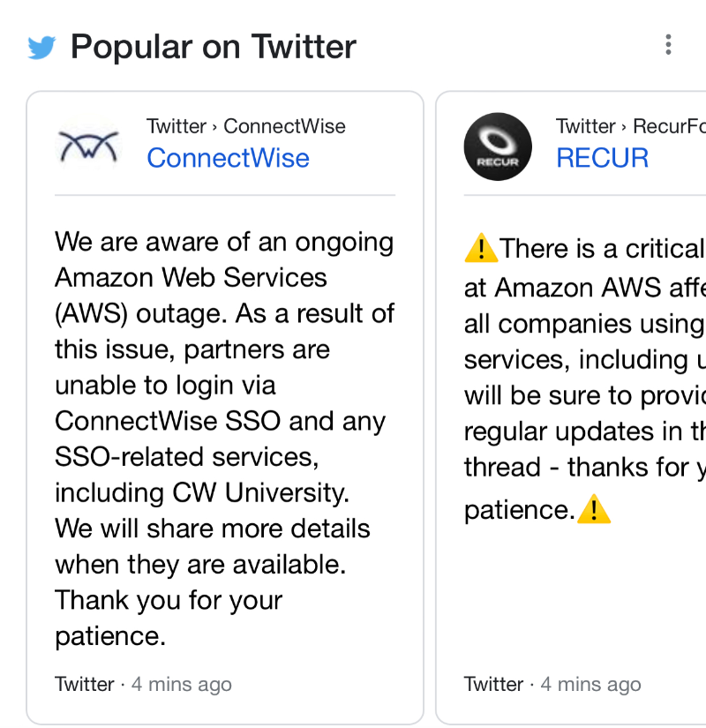
Task: Click warning emoji after "patience."
Action: tap(594, 510)
